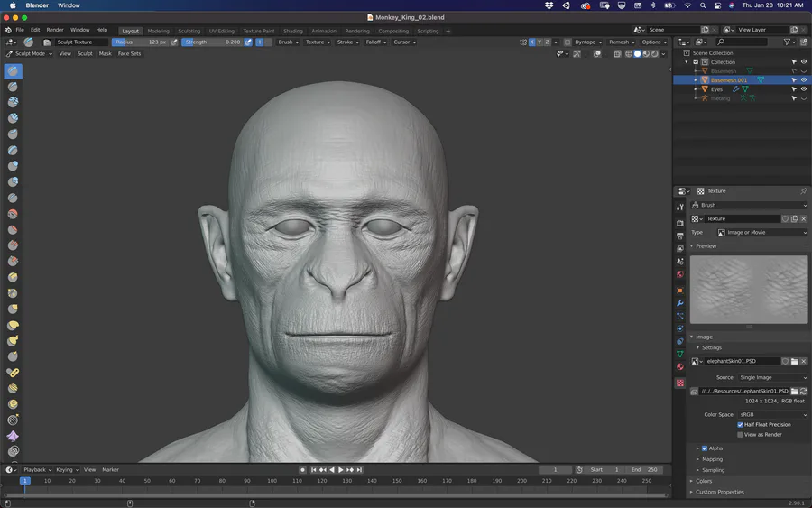Image resolution: width=812 pixels, height=508 pixels.
Task: Open the Face Sets menu
Action: [129, 54]
